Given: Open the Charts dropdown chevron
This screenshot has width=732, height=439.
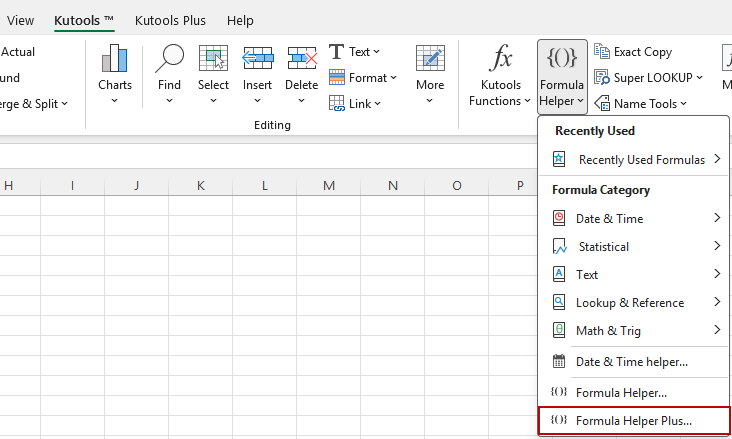Looking at the screenshot, I should (114, 100).
